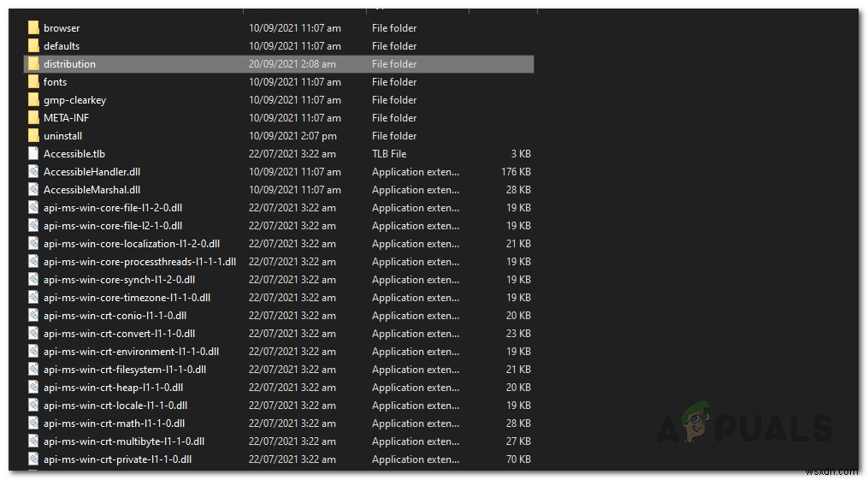Select the AccessibleHandler.dll file name

[x=92, y=172]
